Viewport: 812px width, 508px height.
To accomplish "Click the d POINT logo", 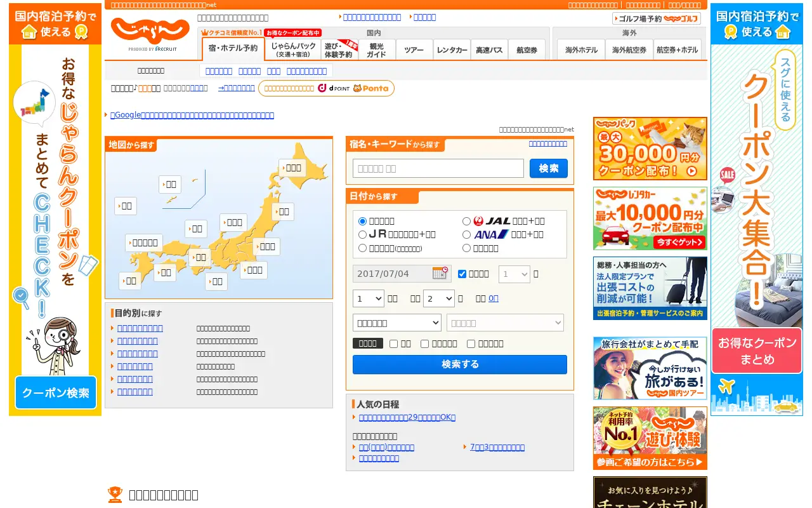I will [x=334, y=88].
